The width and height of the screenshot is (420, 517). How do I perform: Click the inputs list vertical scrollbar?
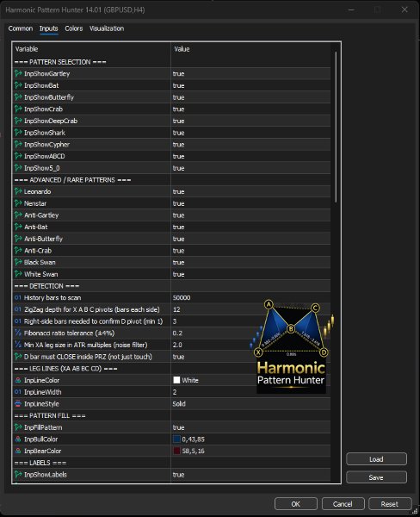[336, 127]
